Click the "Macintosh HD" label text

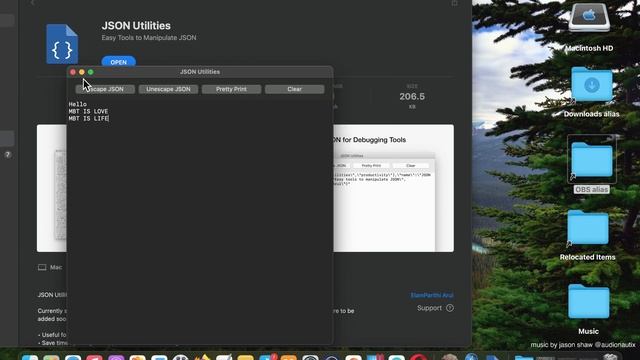(589, 48)
